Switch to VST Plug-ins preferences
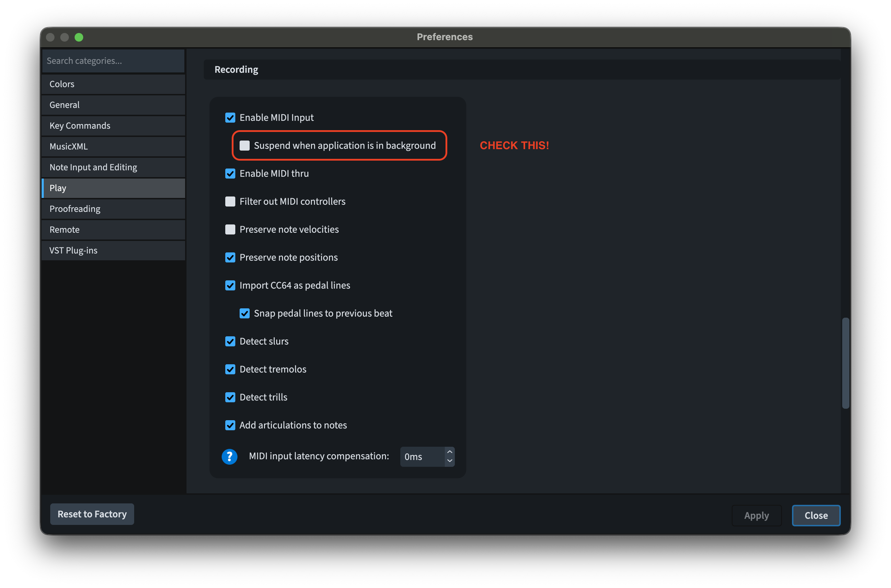 pos(113,251)
